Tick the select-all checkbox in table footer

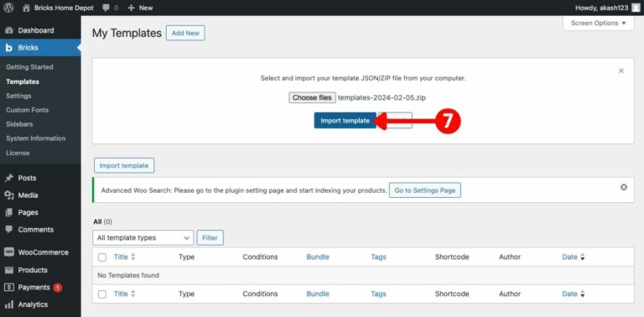click(102, 294)
